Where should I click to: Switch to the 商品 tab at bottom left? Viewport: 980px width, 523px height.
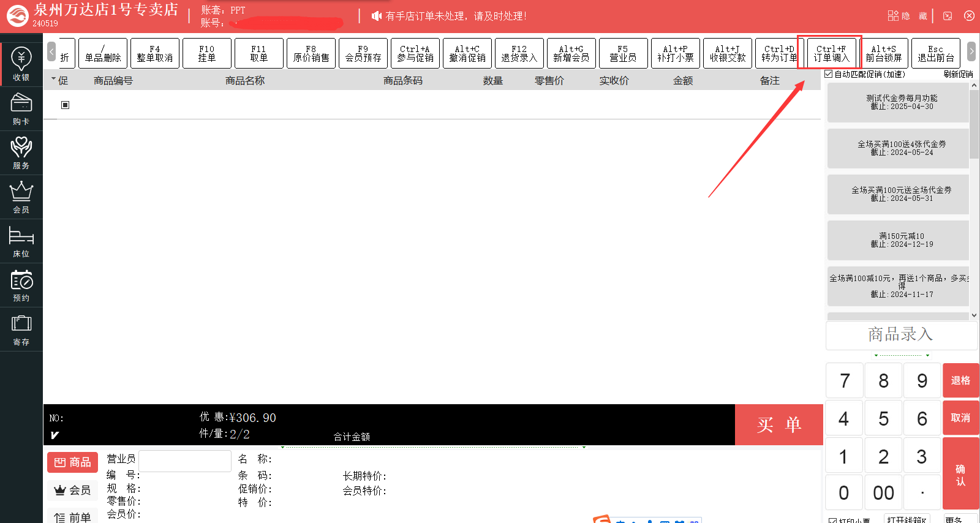72,462
